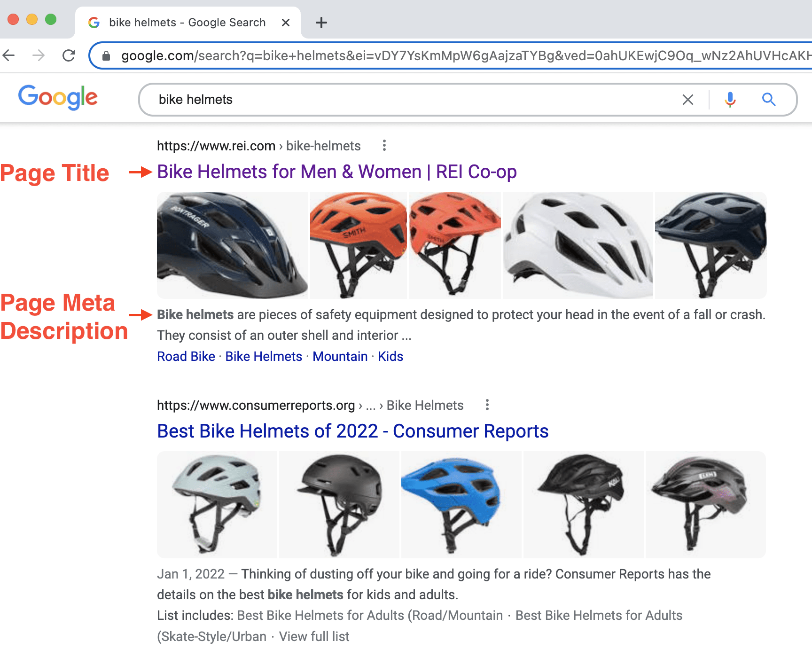Click the browser back arrow
The width and height of the screenshot is (812, 657).
point(9,55)
